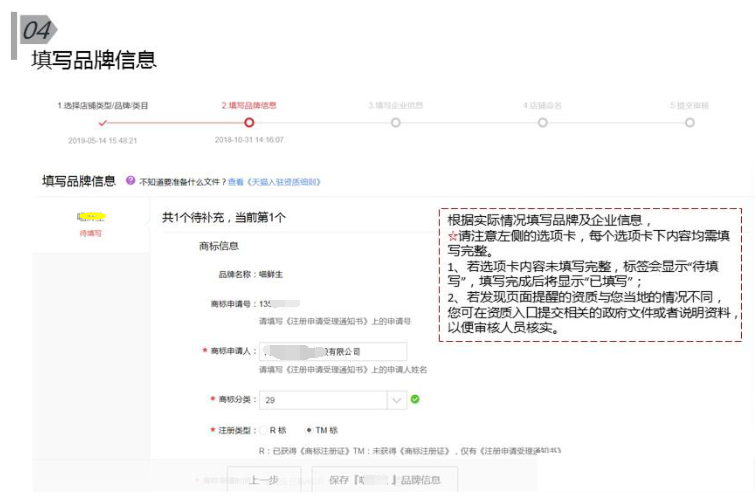Select the R 标 radio button

[263, 430]
